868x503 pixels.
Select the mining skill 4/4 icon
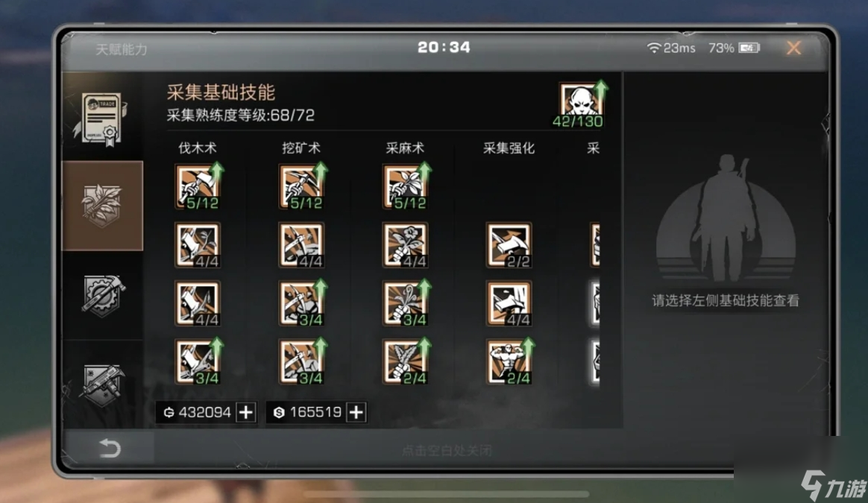pos(301,245)
